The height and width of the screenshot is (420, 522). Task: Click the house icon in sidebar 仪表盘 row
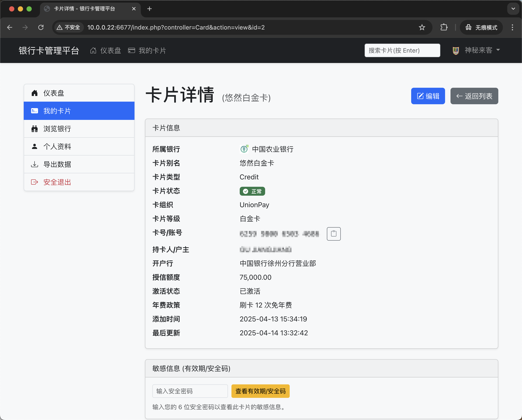(x=35, y=93)
